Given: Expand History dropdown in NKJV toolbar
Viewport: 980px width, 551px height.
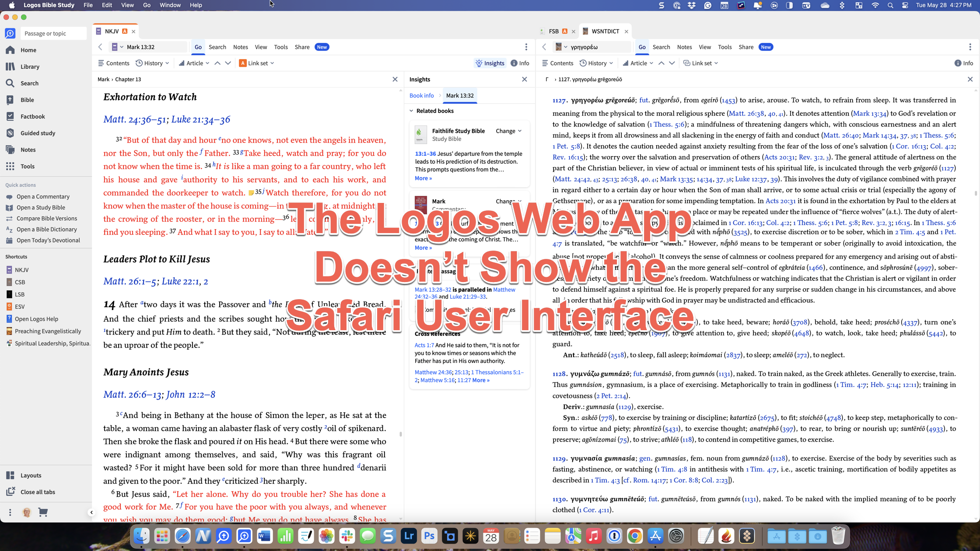Looking at the screenshot, I should pos(152,63).
